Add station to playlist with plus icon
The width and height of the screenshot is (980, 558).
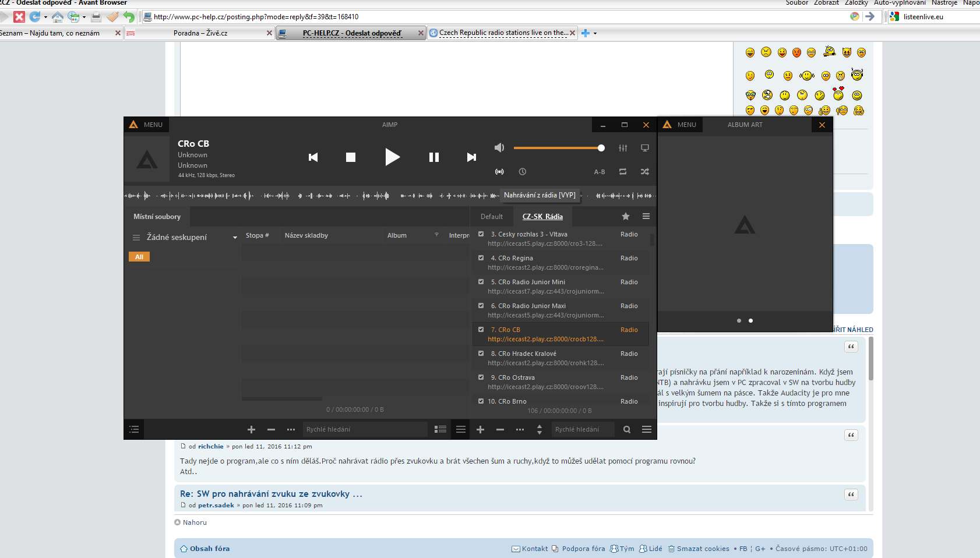[481, 429]
